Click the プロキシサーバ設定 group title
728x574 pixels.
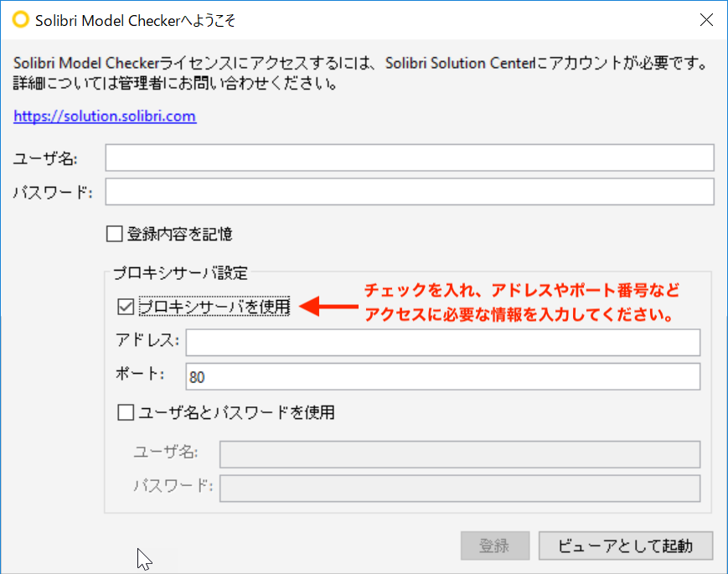181,273
